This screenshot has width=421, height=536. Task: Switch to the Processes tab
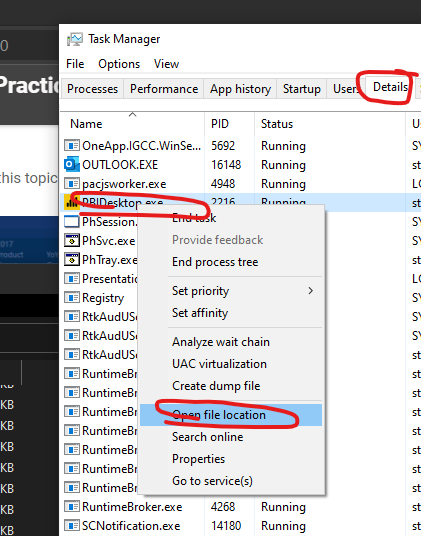pyautogui.click(x=92, y=89)
